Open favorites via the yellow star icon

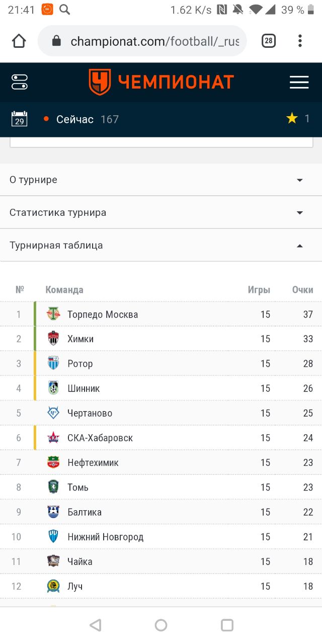(x=292, y=119)
